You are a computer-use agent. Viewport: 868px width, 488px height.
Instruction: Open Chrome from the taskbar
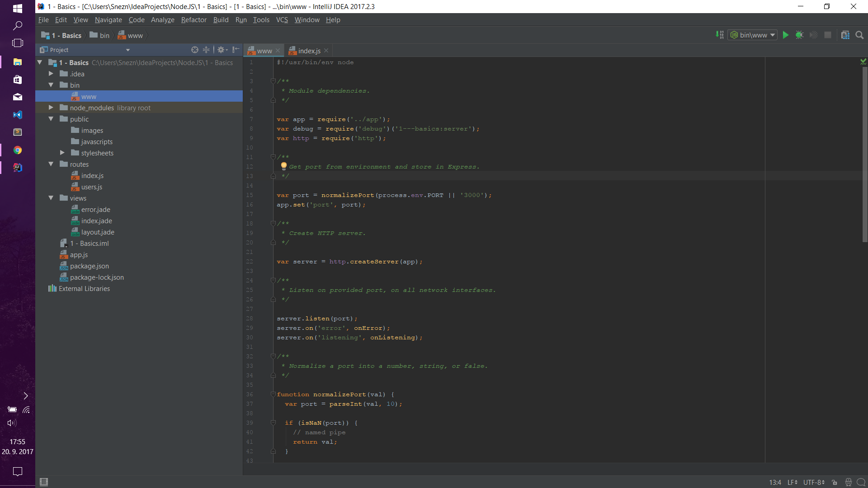(x=18, y=150)
